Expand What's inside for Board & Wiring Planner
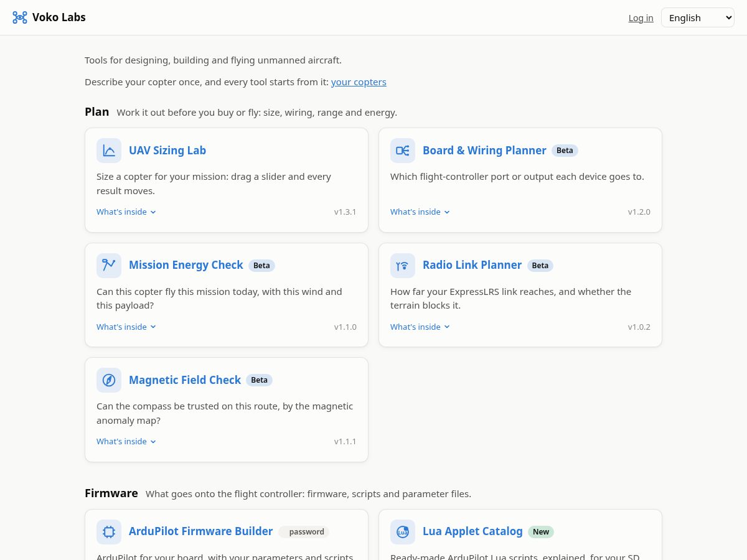 [x=420, y=212]
